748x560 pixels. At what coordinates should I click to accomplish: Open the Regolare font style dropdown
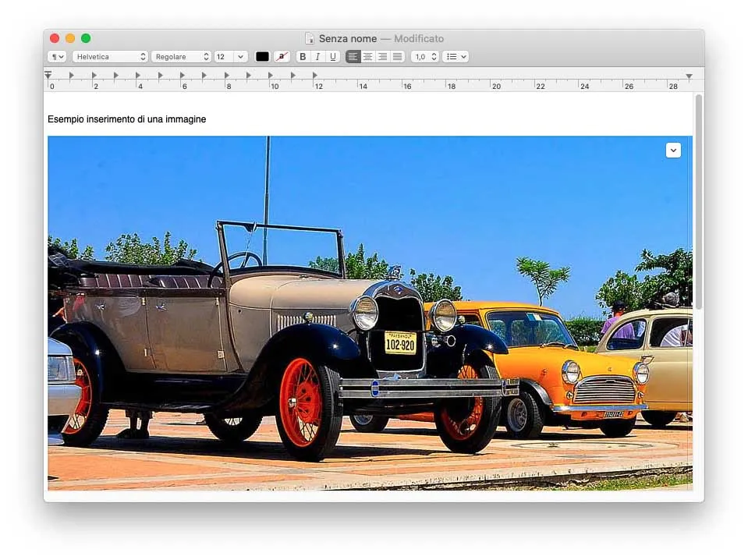[181, 56]
